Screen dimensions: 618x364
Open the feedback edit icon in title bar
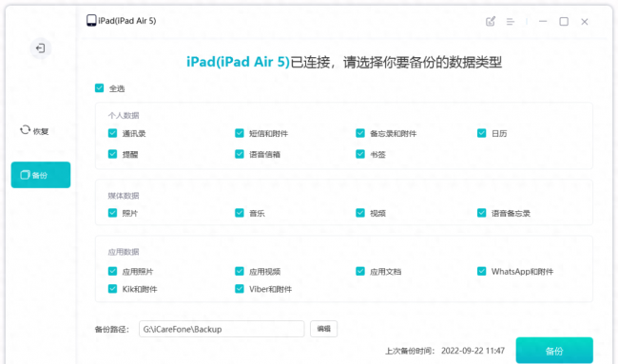pos(491,21)
